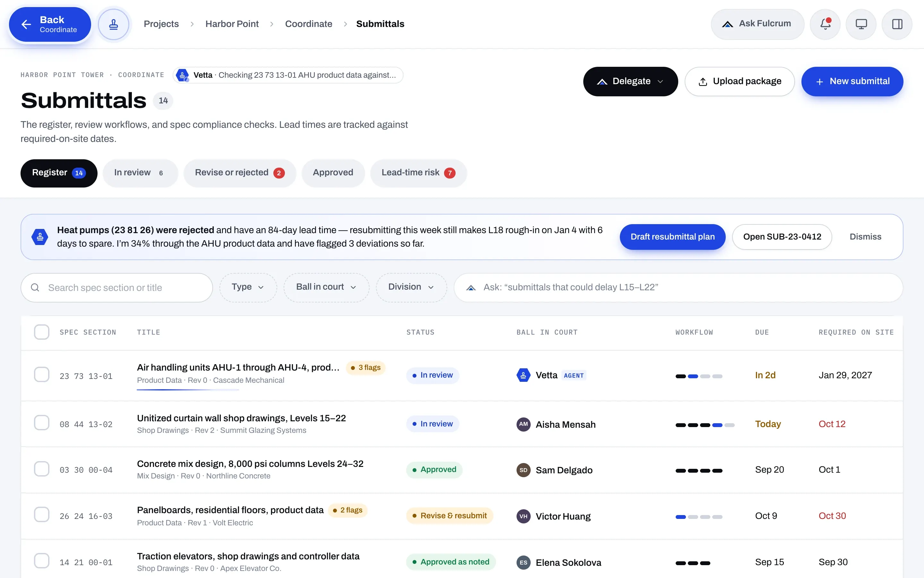Image resolution: width=924 pixels, height=578 pixels.
Task: Click Victor Huang's VH avatar
Action: (524, 516)
